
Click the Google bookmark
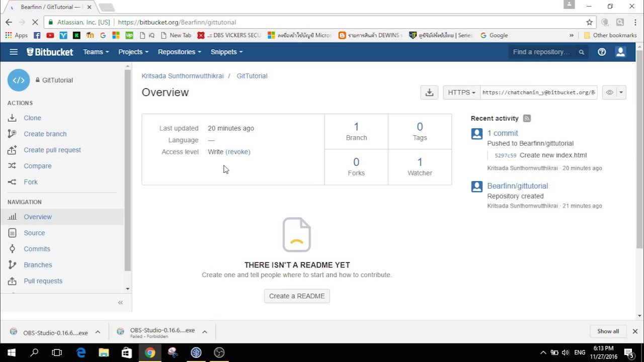coord(494,35)
